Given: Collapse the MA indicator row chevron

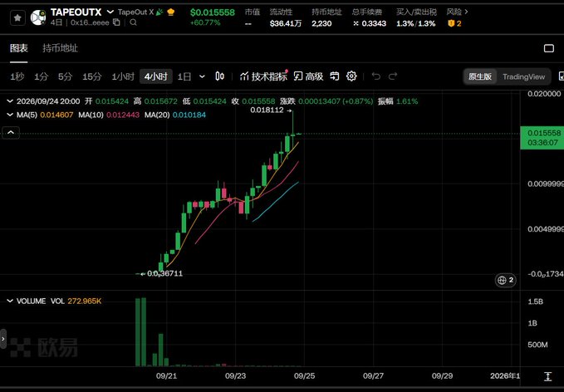Looking at the screenshot, I should click(x=10, y=115).
